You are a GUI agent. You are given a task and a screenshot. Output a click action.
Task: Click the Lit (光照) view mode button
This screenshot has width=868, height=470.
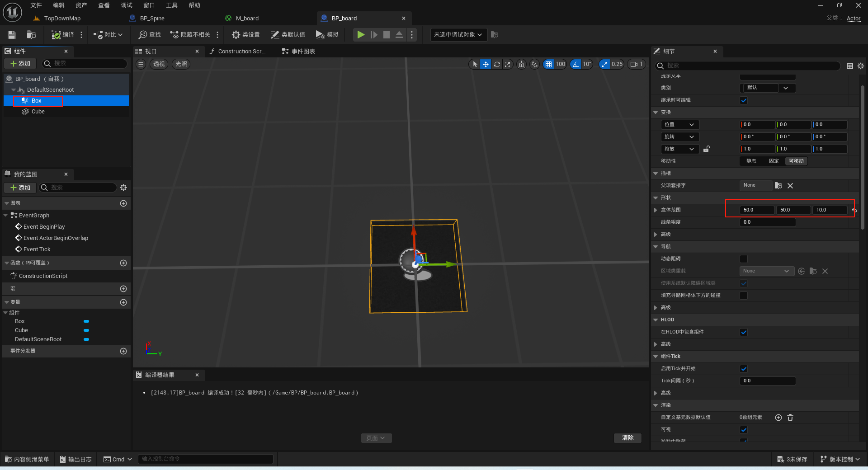(181, 64)
